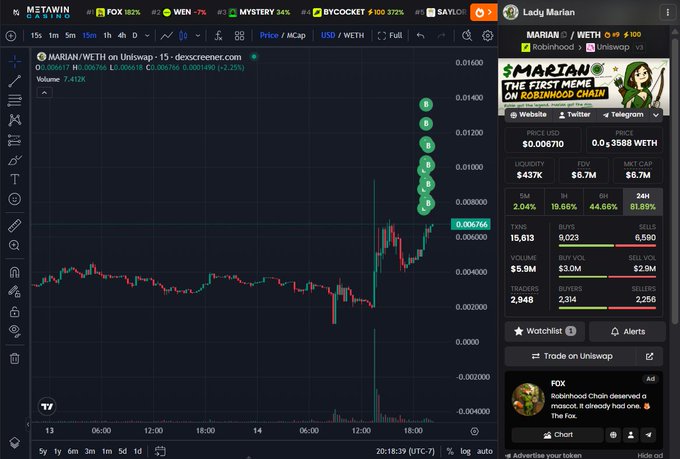Open the go to date calendar
The height and width of the screenshot is (459, 680).
(x=160, y=451)
